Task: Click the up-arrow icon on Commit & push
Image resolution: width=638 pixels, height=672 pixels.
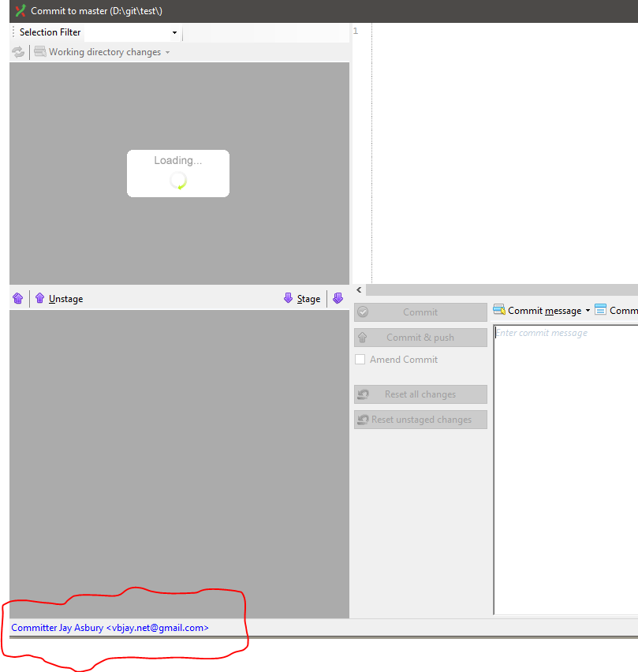Action: pyautogui.click(x=362, y=337)
